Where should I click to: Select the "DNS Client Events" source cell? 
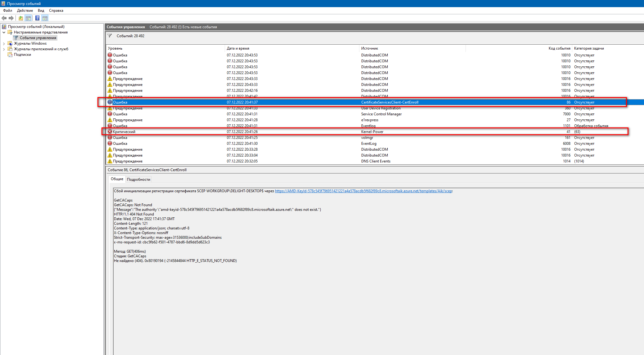pyautogui.click(x=376, y=161)
